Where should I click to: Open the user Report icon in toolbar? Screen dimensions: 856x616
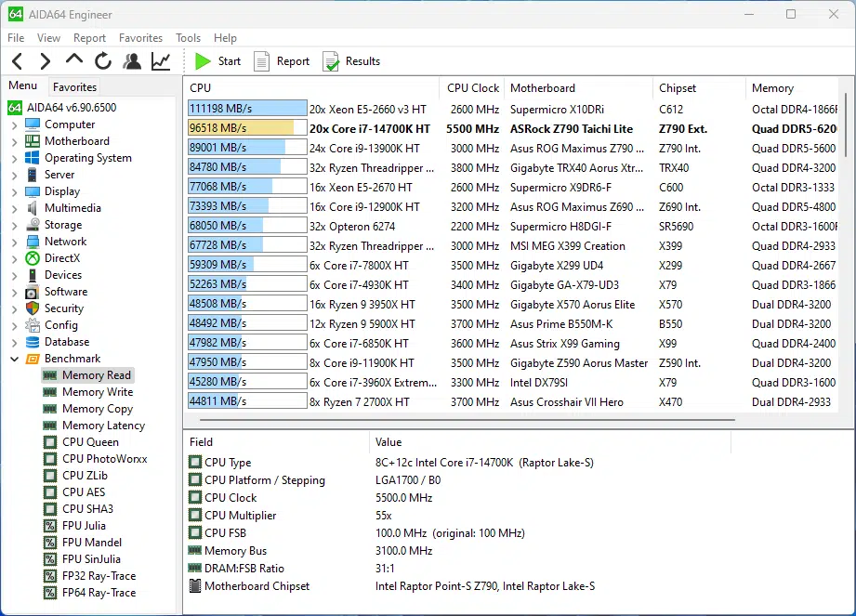point(132,61)
